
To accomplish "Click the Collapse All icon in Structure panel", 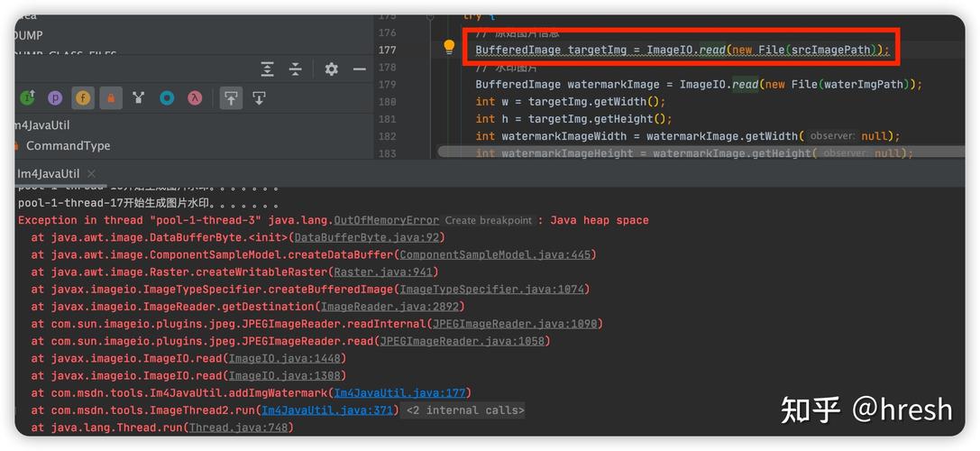I will [295, 69].
